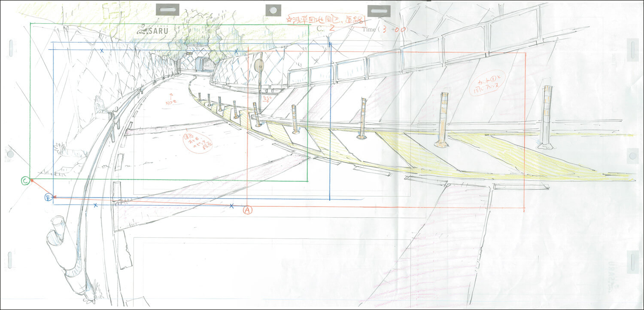Click the red oval note on the road

click(x=195, y=143)
